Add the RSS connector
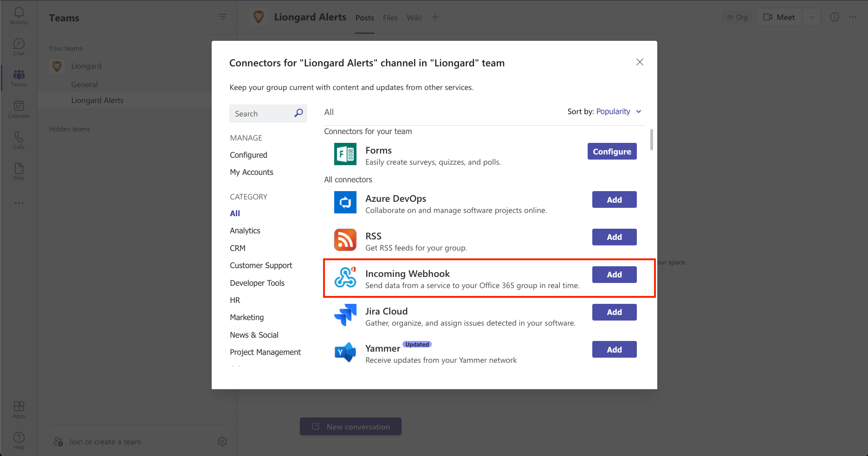This screenshot has height=456, width=868. coord(614,237)
